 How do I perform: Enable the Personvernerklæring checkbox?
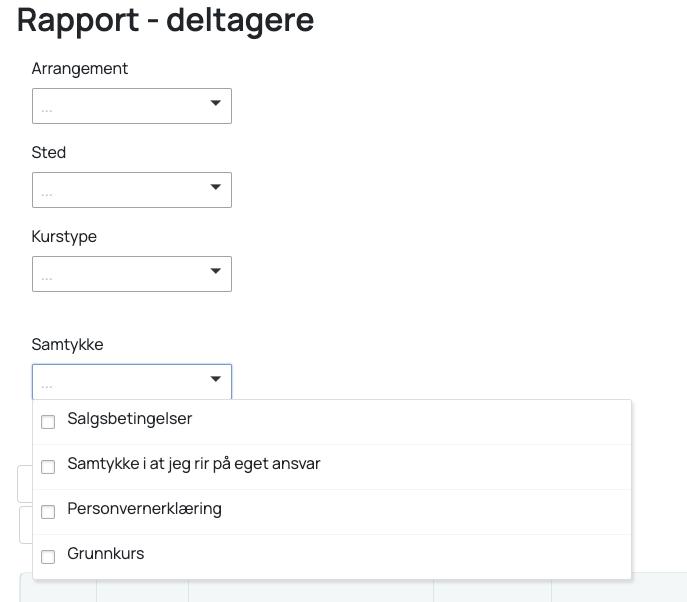[48, 512]
